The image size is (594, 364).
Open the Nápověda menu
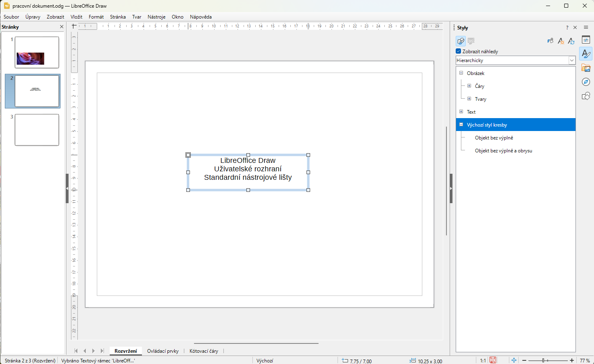pyautogui.click(x=201, y=17)
